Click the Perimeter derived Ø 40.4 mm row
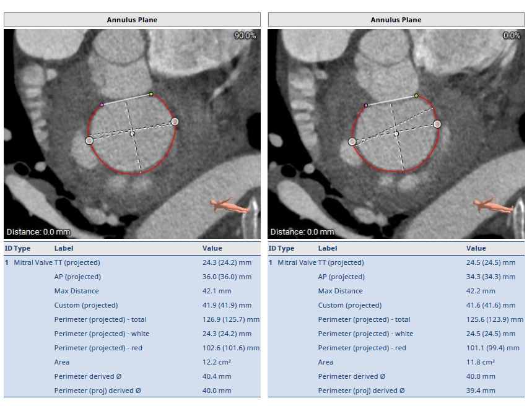Image resolution: width=532 pixels, height=406 pixels. pos(132,376)
